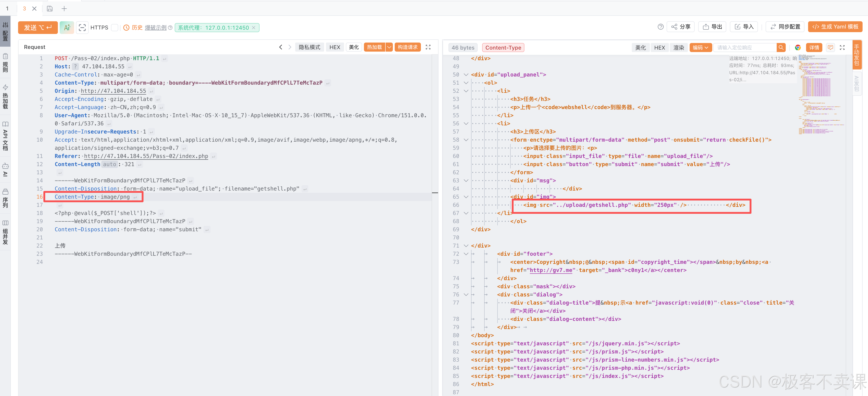This screenshot has width=868, height=396.
Task: Add a new fuzzer tab
Action: coord(64,9)
